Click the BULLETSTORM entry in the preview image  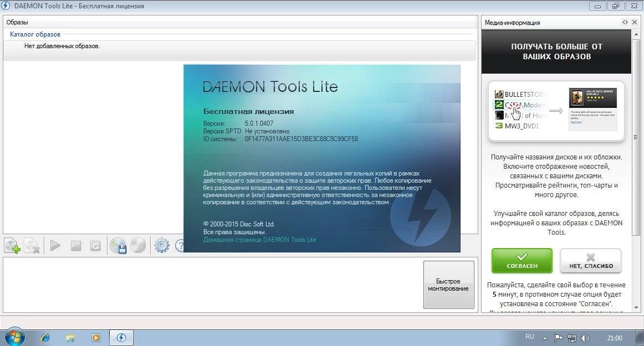coord(520,95)
